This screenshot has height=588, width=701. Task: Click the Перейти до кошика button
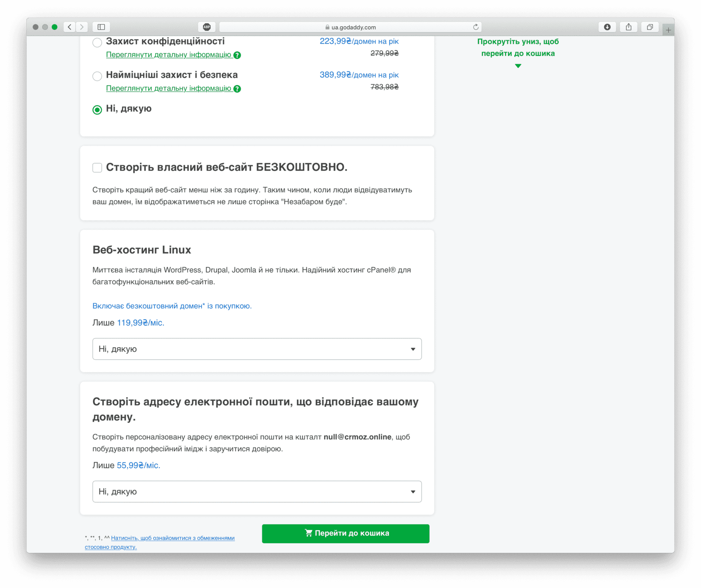[x=345, y=533]
